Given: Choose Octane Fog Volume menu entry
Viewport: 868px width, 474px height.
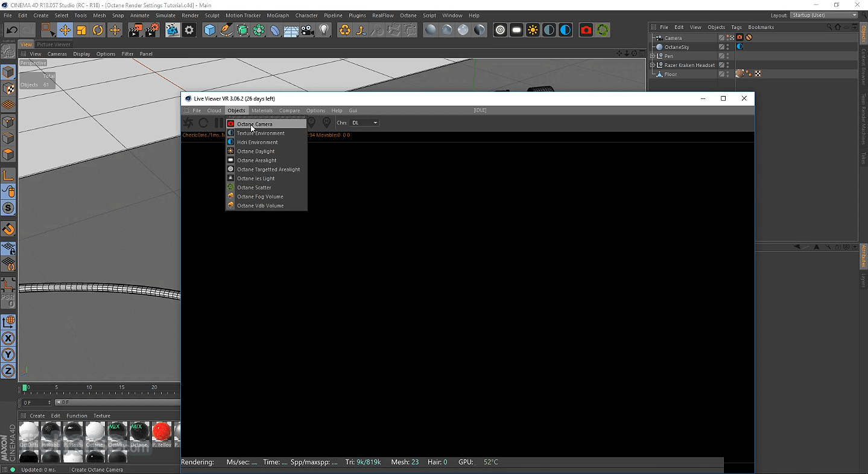Looking at the screenshot, I should pos(266,196).
